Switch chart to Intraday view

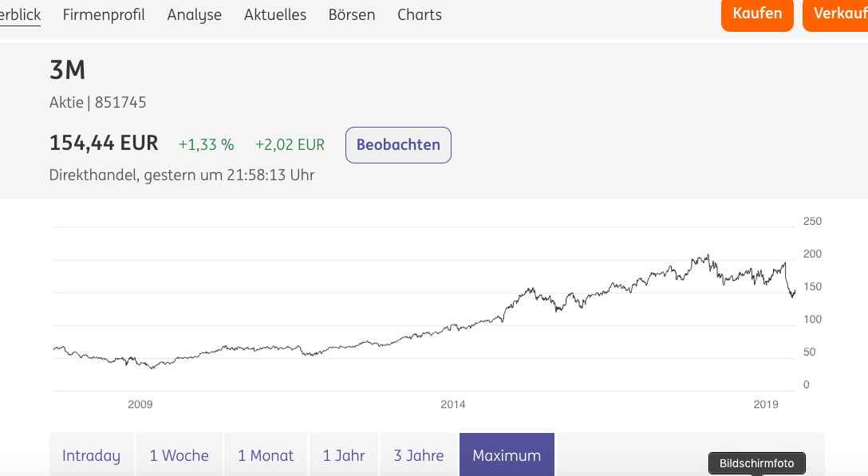[x=91, y=454]
